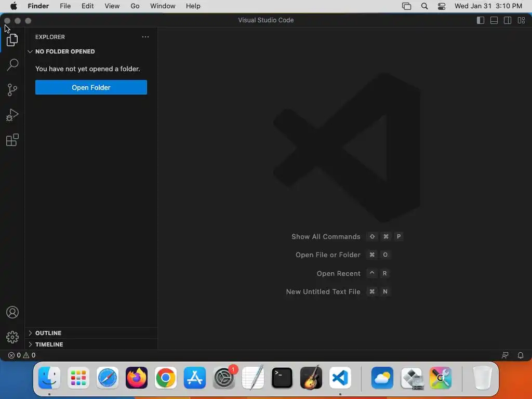Open the Trash from the Dock
Screen dimensions: 532x399
[x=482, y=378]
